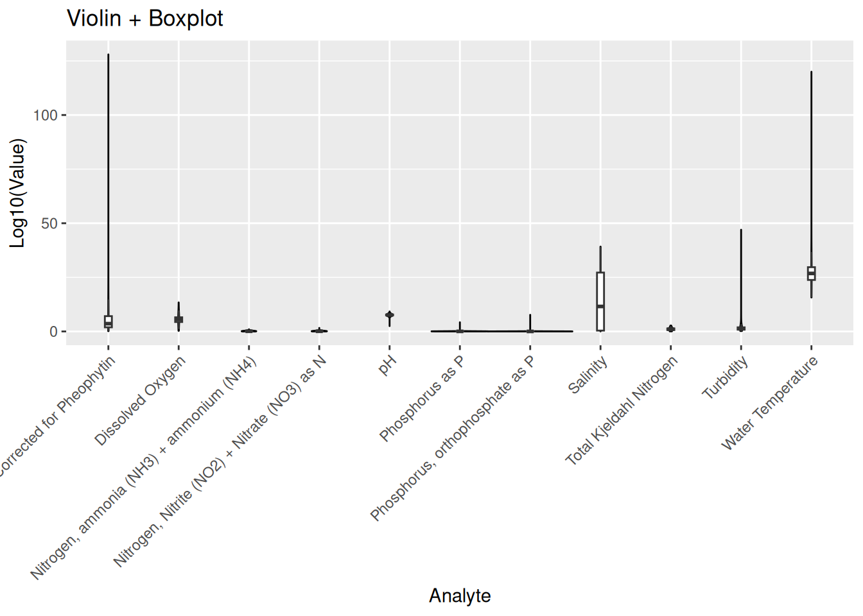Select the 'Salinity' x-axis label
863x616 pixels.
(x=588, y=375)
